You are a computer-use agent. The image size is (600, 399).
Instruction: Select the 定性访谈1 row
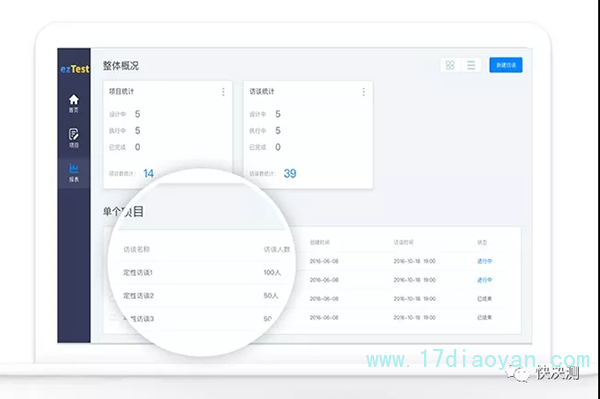[x=202, y=272]
